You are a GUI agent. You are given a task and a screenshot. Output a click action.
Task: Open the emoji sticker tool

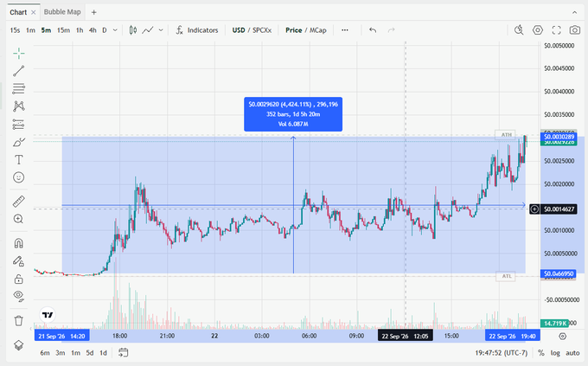coord(18,177)
